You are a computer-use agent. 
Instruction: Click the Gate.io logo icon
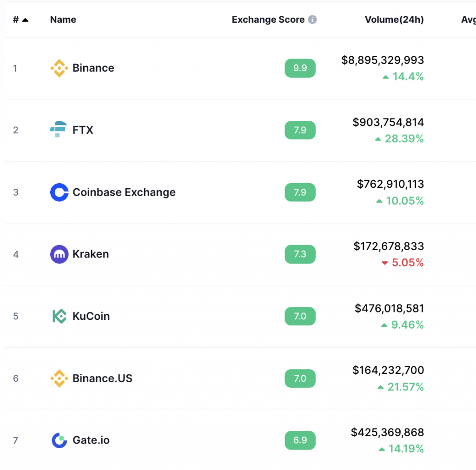tap(59, 440)
